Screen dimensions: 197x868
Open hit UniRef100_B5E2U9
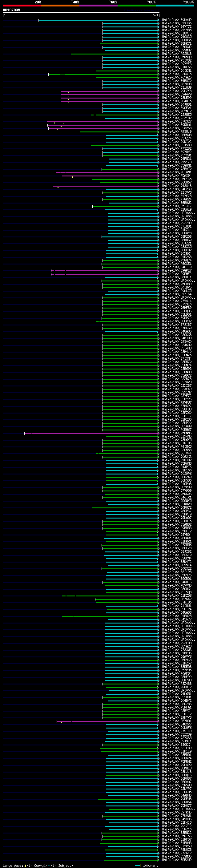tap(177, 860)
